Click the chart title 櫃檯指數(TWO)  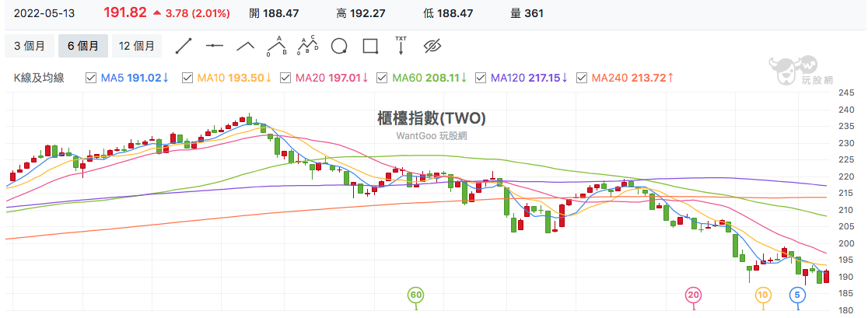pos(431,118)
